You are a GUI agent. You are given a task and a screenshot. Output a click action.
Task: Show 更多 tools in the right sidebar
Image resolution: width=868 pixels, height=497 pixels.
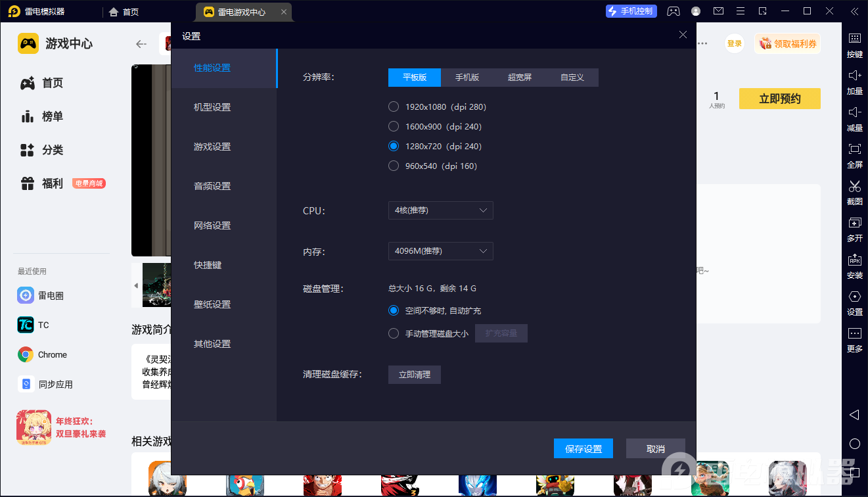click(x=854, y=339)
